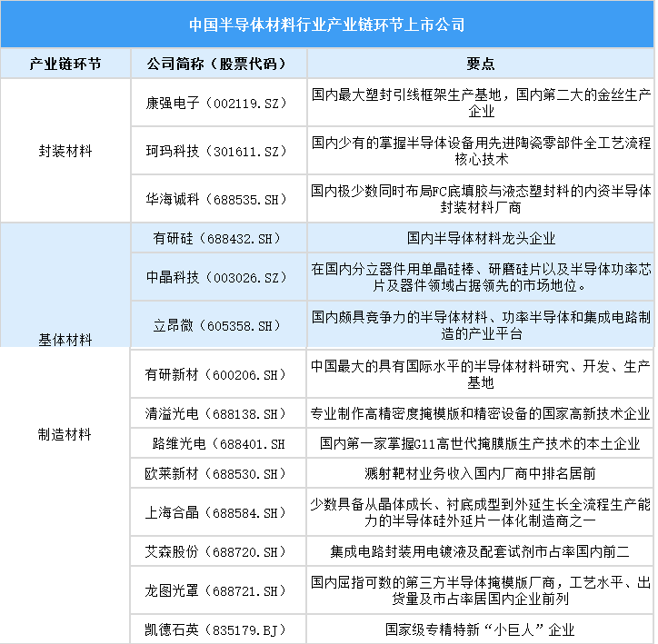Select the 产业链环节 column header
658x644 pixels.
[x=65, y=64]
